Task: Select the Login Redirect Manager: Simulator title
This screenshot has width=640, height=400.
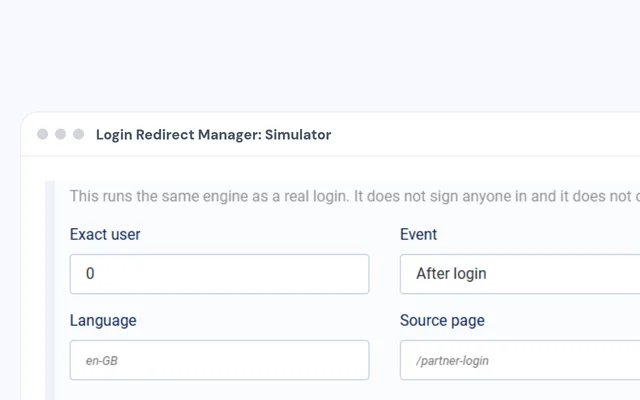Action: 213,135
